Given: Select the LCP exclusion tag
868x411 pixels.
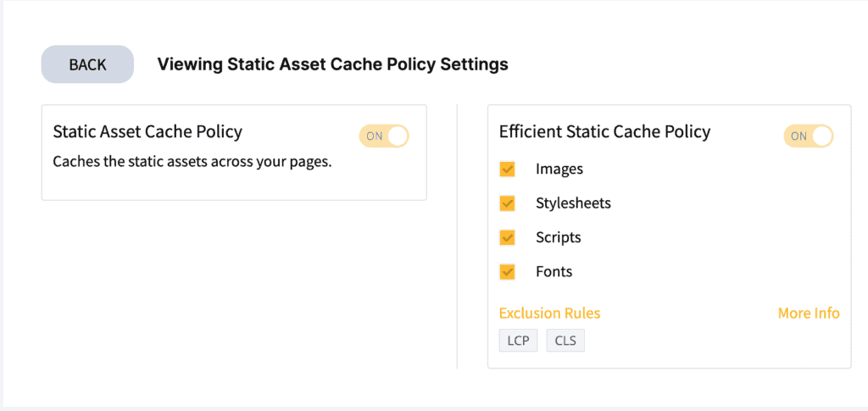Looking at the screenshot, I should [x=518, y=341].
